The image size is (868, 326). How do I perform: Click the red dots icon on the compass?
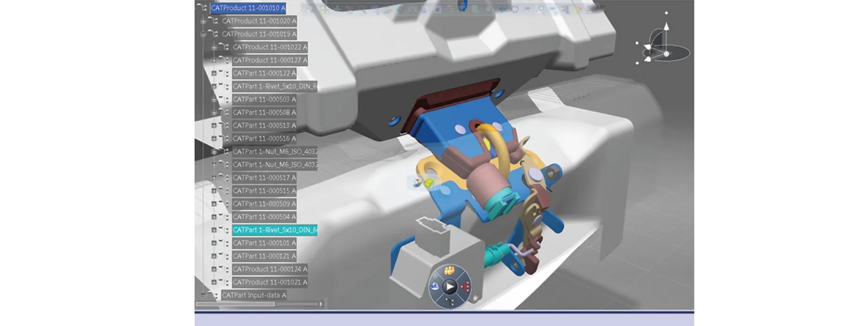click(x=465, y=286)
